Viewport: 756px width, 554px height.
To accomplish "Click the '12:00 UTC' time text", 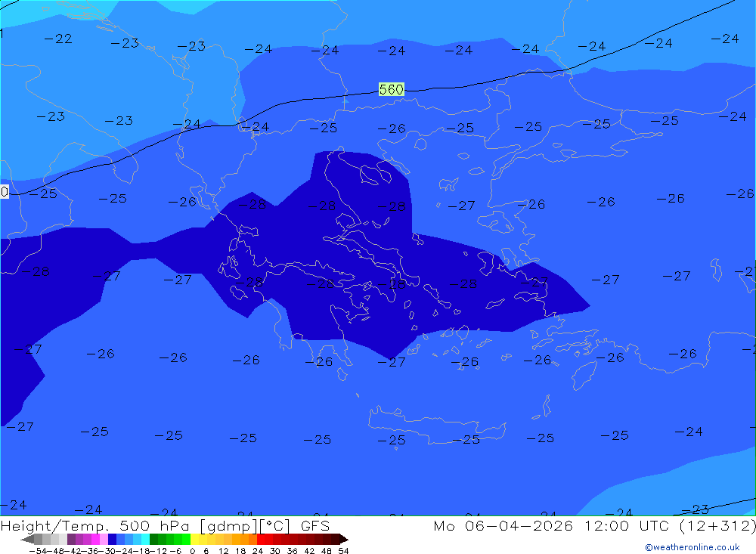I will pos(627,525).
